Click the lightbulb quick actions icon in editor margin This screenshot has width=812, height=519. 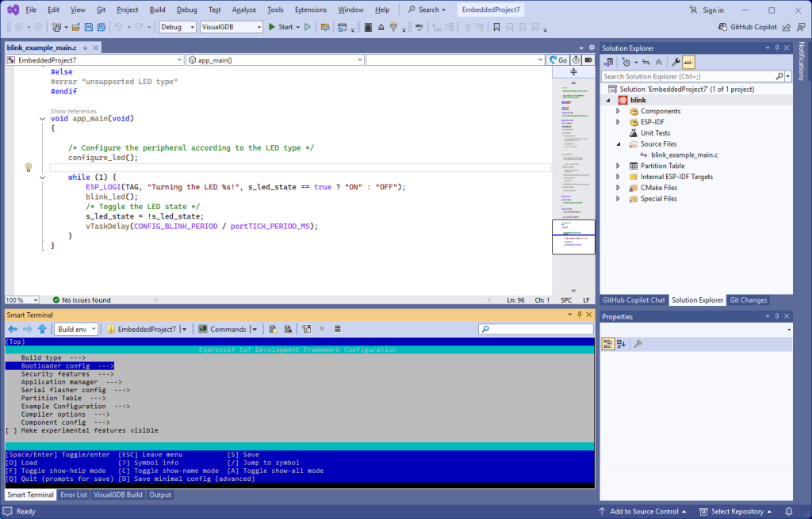(29, 167)
